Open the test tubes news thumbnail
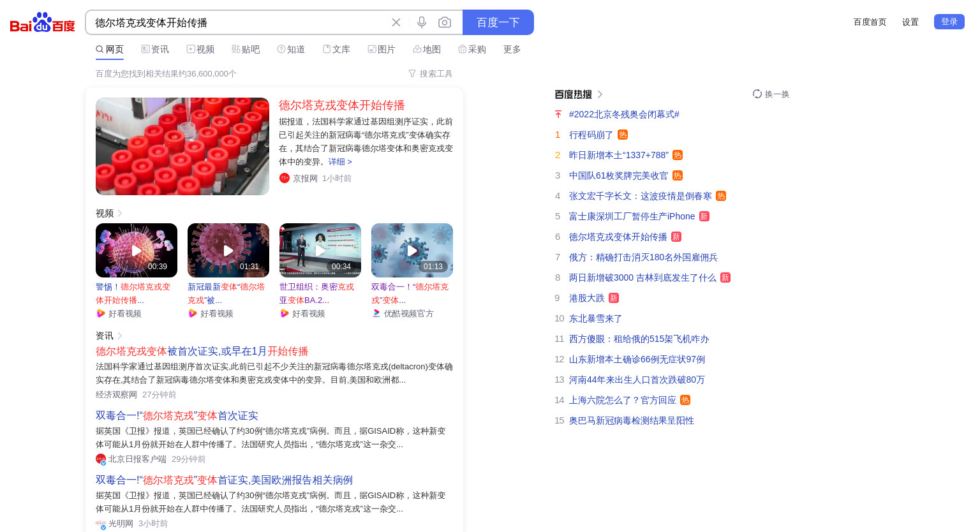 182,146
